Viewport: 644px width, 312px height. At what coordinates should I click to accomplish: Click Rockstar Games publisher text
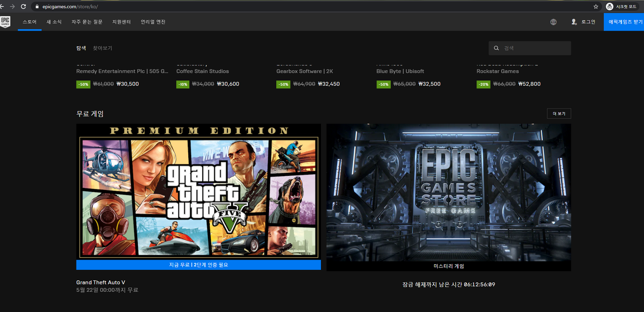498,71
